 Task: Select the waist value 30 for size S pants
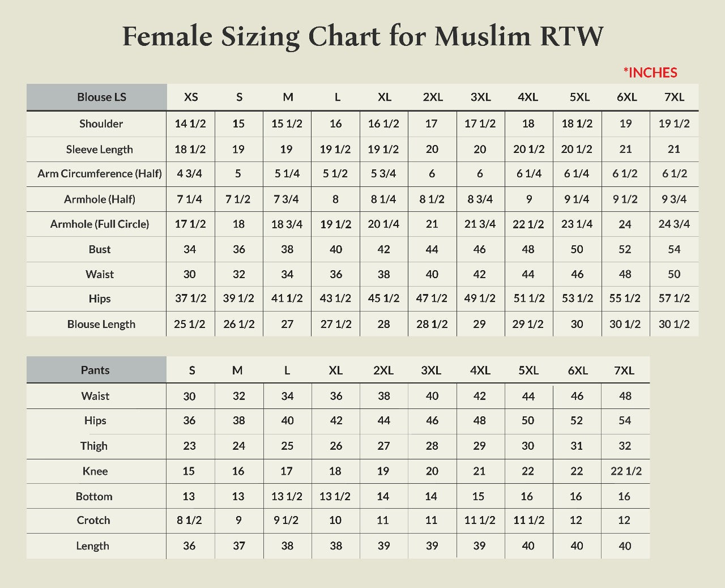[190, 396]
